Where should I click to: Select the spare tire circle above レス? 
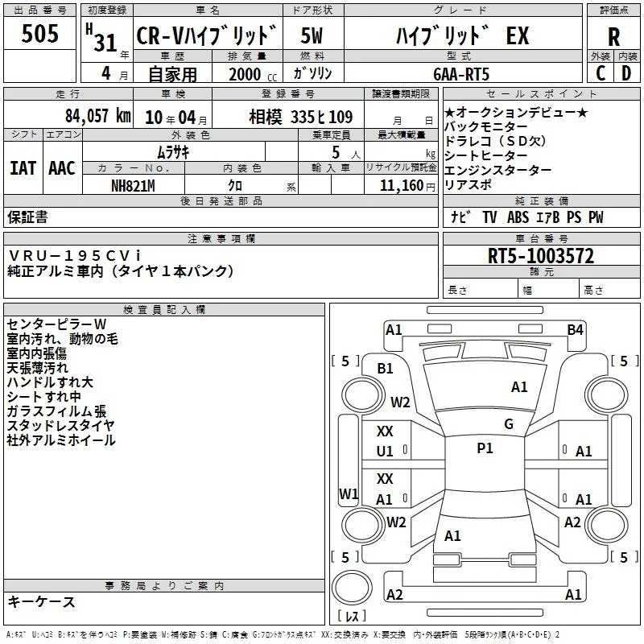(352, 588)
